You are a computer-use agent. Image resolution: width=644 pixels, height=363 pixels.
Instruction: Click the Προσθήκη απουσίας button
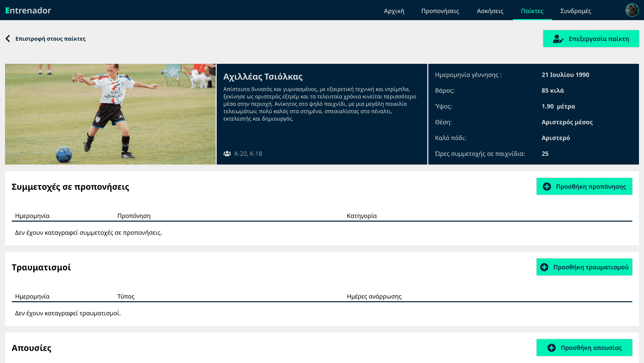(x=584, y=348)
